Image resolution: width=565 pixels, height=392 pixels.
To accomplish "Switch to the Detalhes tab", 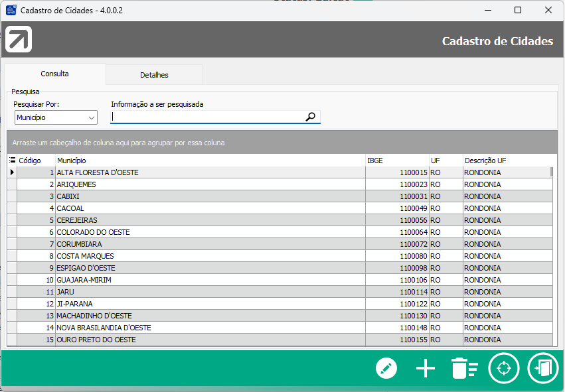I will 154,75.
